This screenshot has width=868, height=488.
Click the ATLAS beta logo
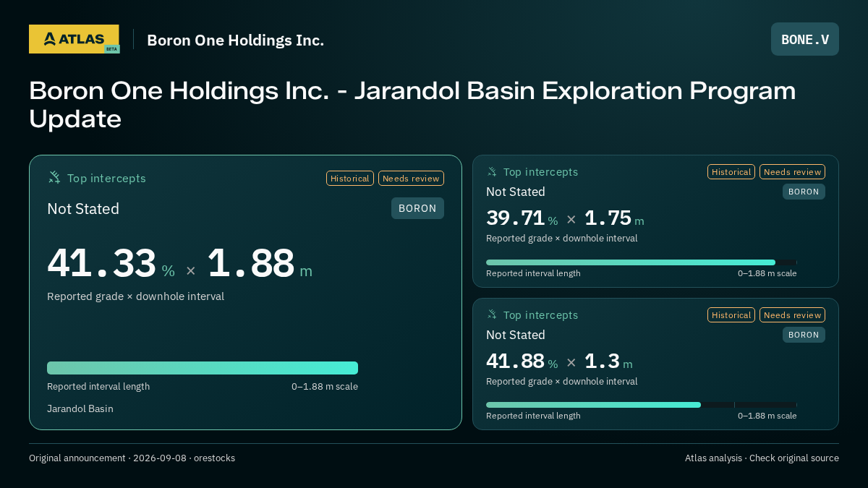tap(74, 39)
